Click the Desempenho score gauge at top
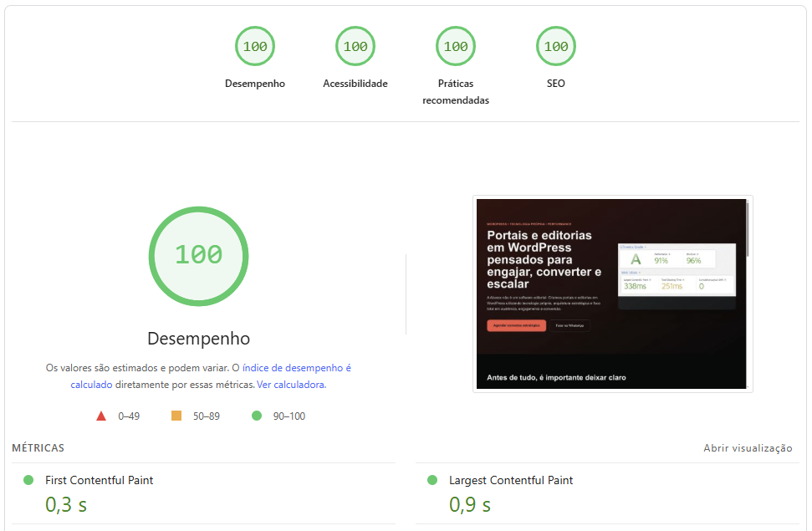 [255, 47]
